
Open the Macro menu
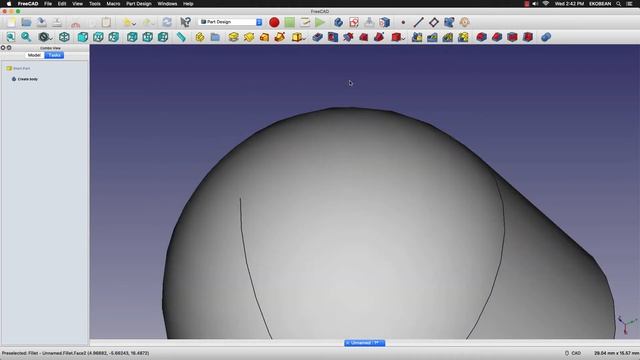[x=113, y=4]
